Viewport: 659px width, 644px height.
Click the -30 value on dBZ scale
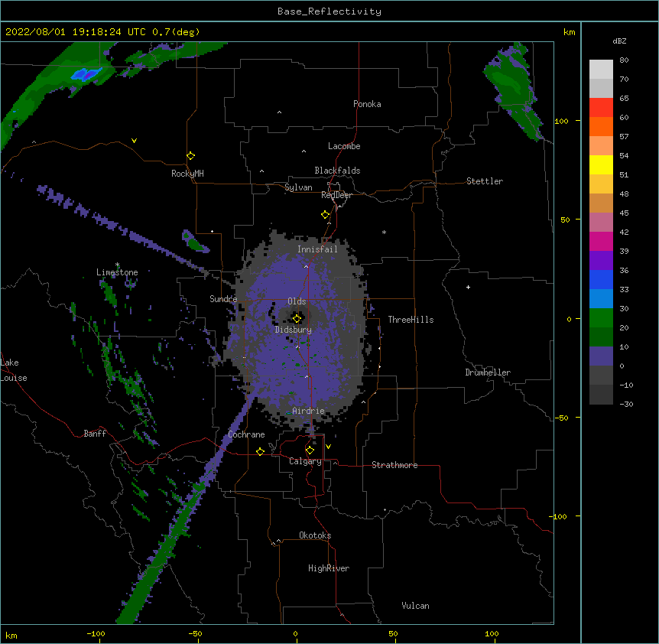click(626, 405)
